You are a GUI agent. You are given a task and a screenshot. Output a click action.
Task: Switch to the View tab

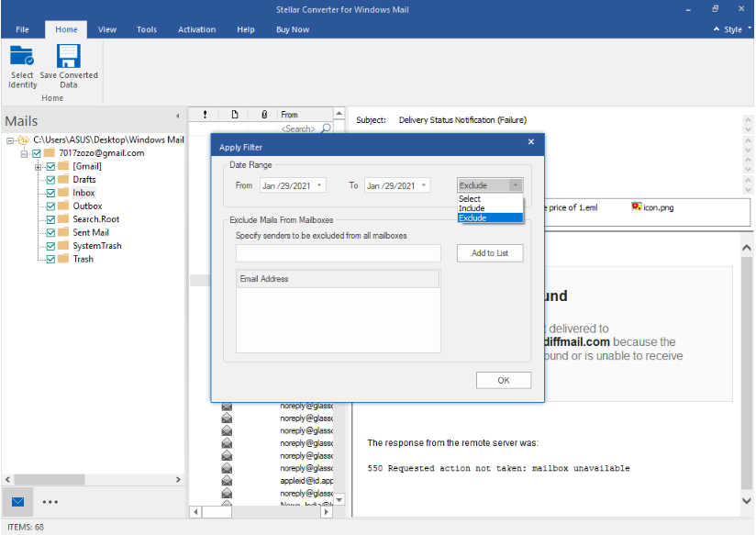(x=107, y=29)
